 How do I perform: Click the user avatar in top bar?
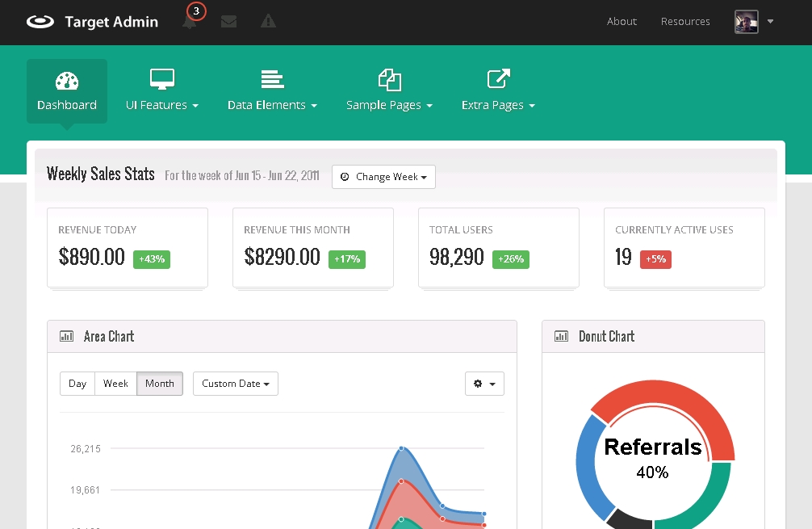click(x=746, y=22)
